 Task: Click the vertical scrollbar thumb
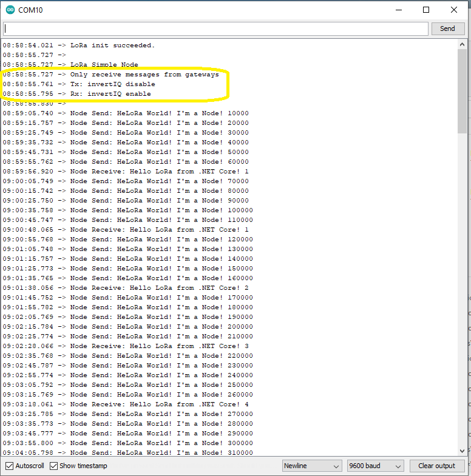click(x=463, y=91)
